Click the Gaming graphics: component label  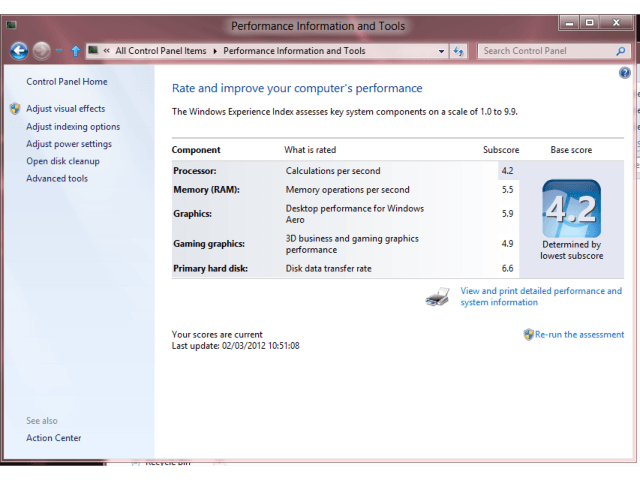pyautogui.click(x=209, y=244)
